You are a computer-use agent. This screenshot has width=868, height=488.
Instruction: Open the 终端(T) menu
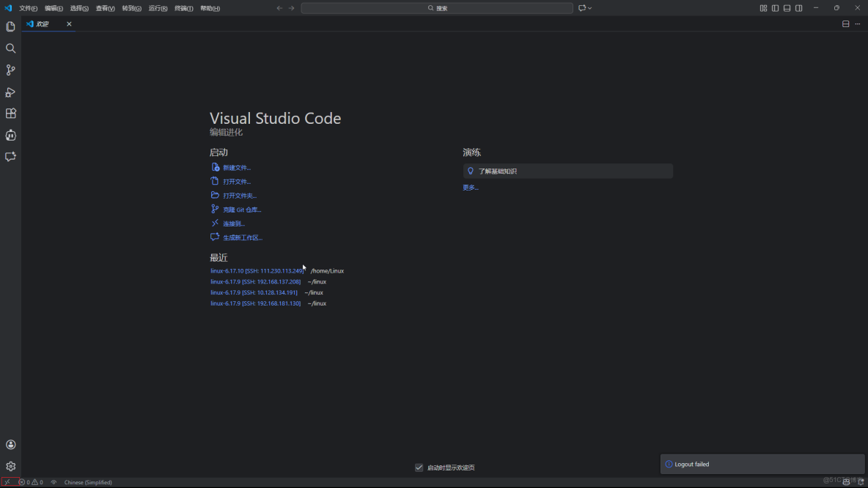tap(183, 8)
